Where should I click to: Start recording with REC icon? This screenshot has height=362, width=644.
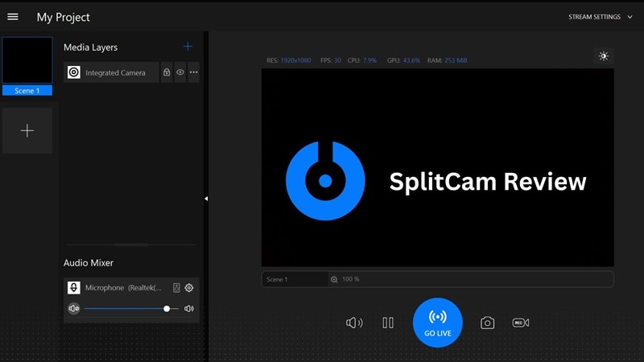coord(521,323)
